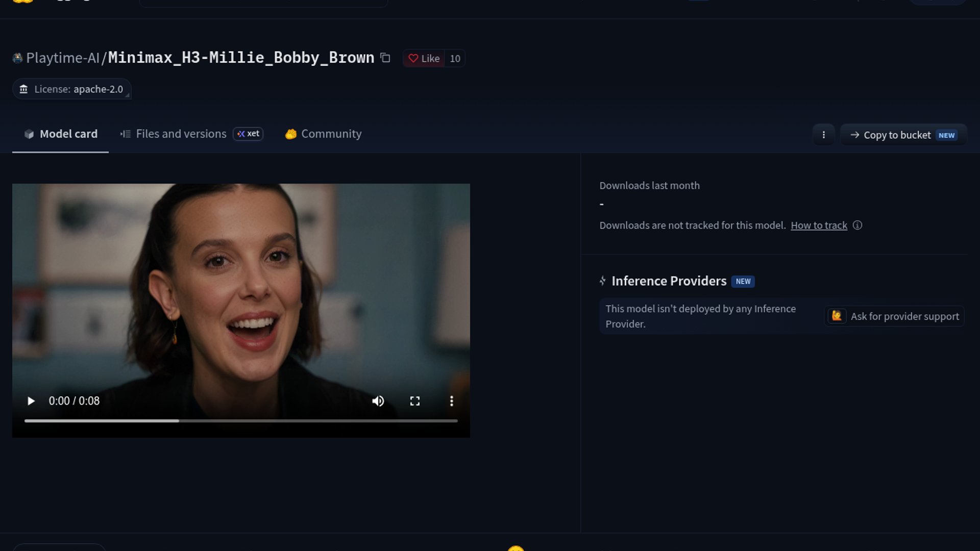Open the likes count showing 10
This screenshot has width=980, height=551.
[455, 58]
